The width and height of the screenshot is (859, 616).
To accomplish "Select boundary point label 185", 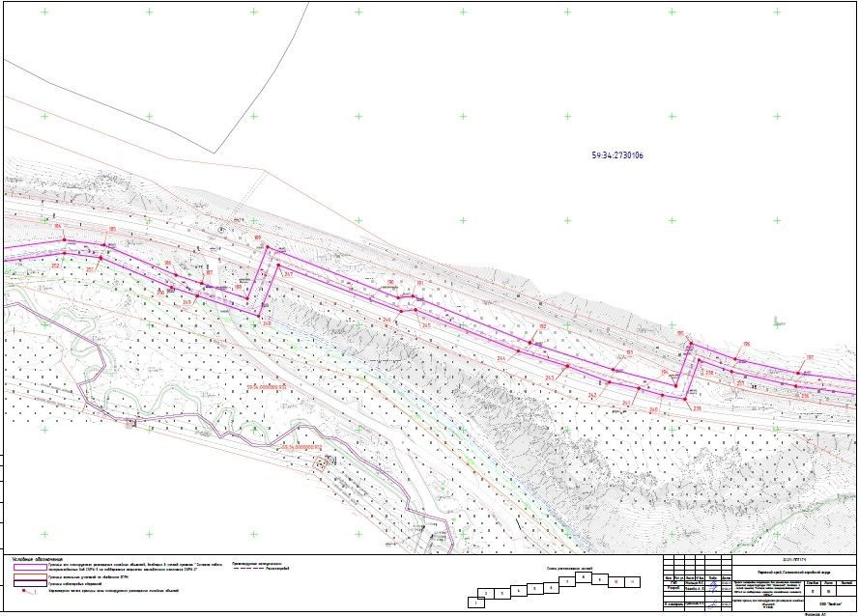I will coord(112,230).
